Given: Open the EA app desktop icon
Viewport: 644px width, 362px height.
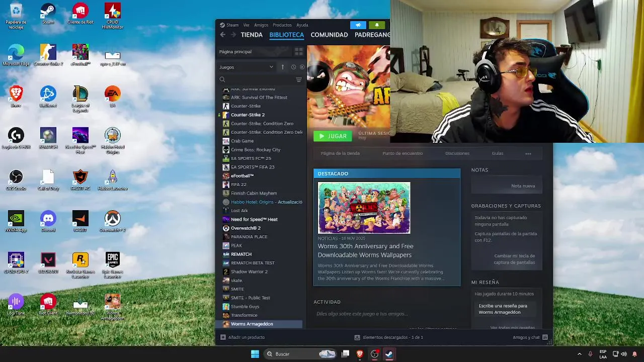Looking at the screenshot, I should click(112, 97).
